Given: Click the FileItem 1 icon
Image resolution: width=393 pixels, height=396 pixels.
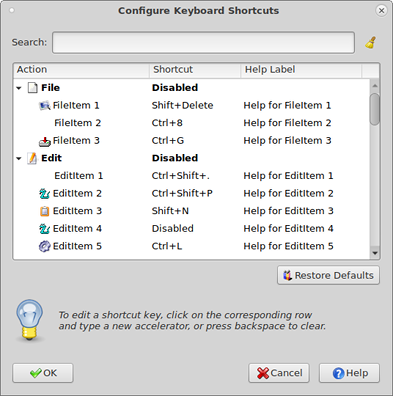Looking at the screenshot, I should [x=44, y=106].
